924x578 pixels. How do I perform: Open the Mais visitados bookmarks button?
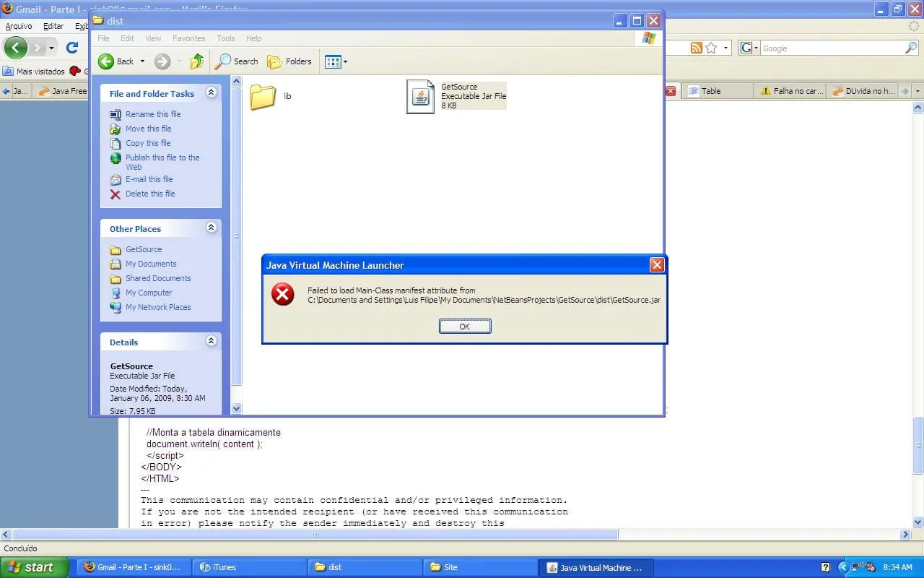pyautogui.click(x=34, y=72)
